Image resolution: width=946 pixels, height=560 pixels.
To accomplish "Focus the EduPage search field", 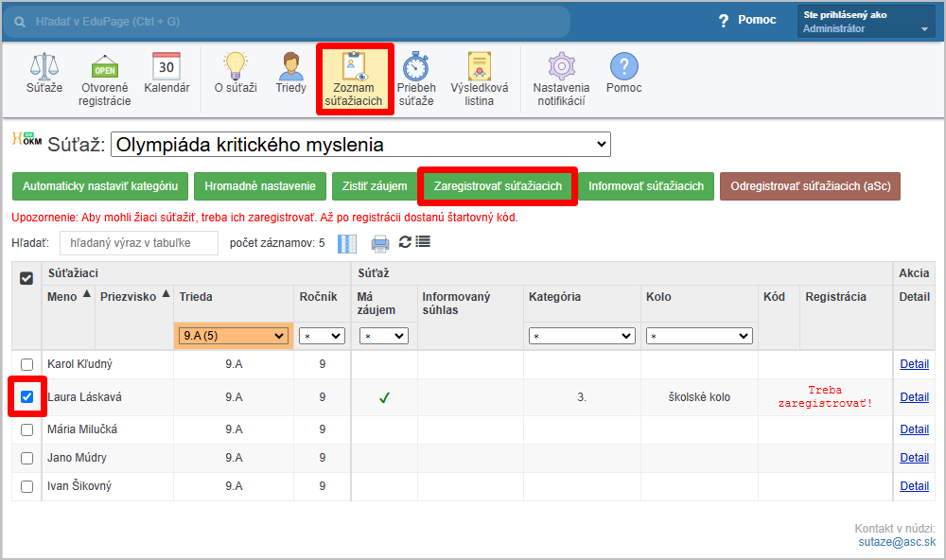I will (287, 22).
